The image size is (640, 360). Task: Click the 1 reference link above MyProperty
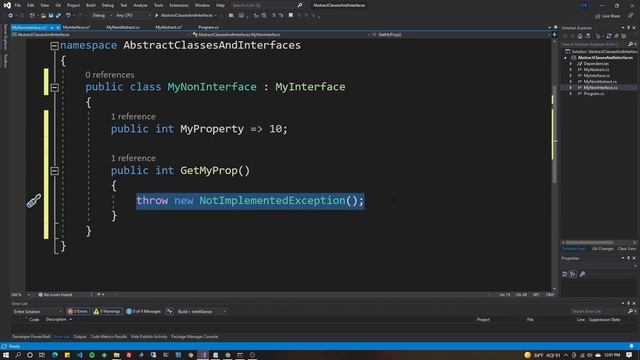(x=133, y=116)
